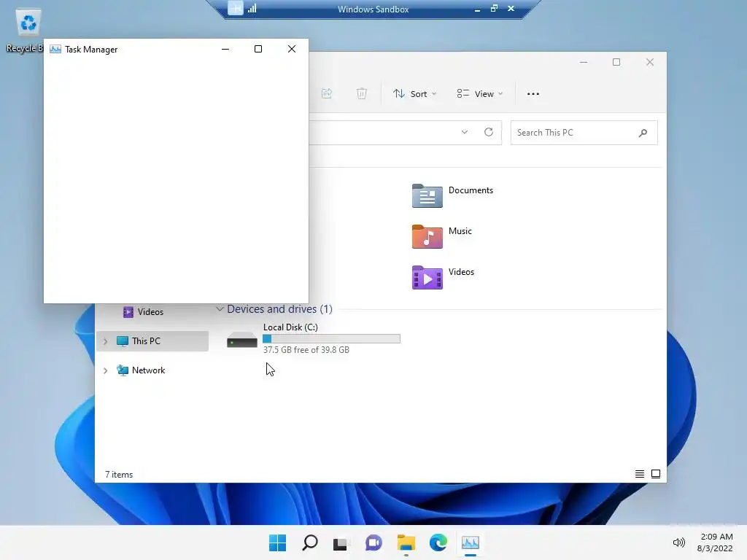Open the Music folder
The image size is (747, 560).
(x=441, y=236)
